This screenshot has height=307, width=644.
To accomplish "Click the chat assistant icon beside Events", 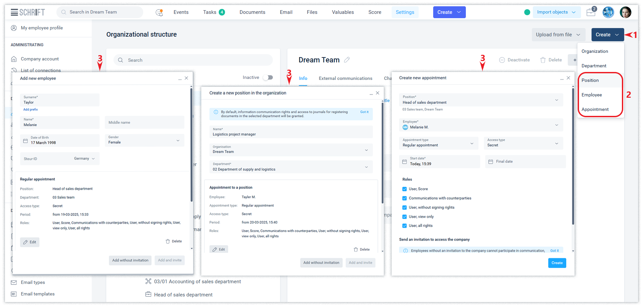I will point(159,13).
